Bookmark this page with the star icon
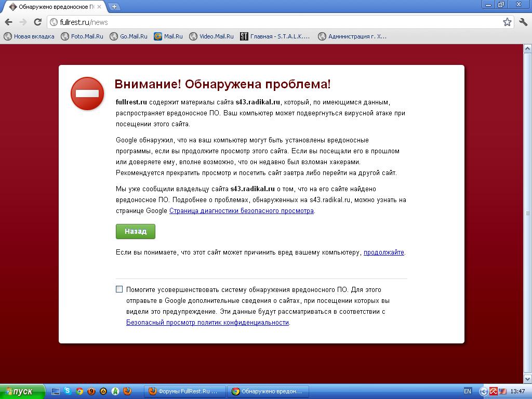532x399 pixels. pyautogui.click(x=507, y=22)
